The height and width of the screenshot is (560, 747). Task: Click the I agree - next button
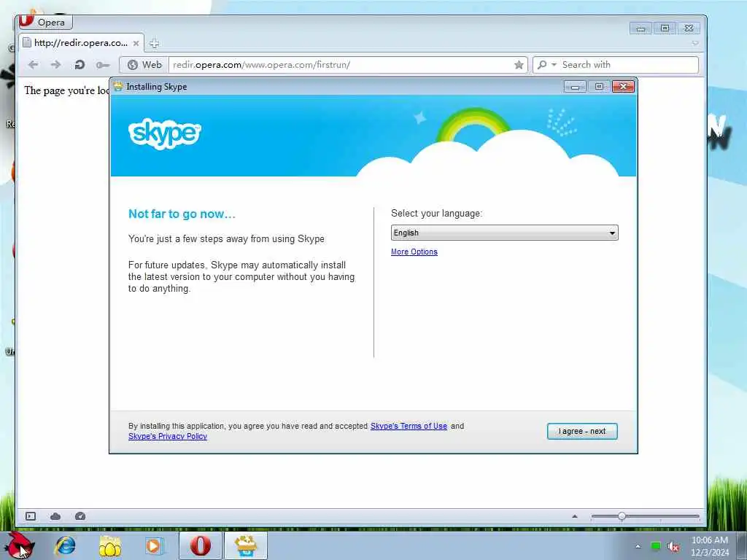click(582, 432)
